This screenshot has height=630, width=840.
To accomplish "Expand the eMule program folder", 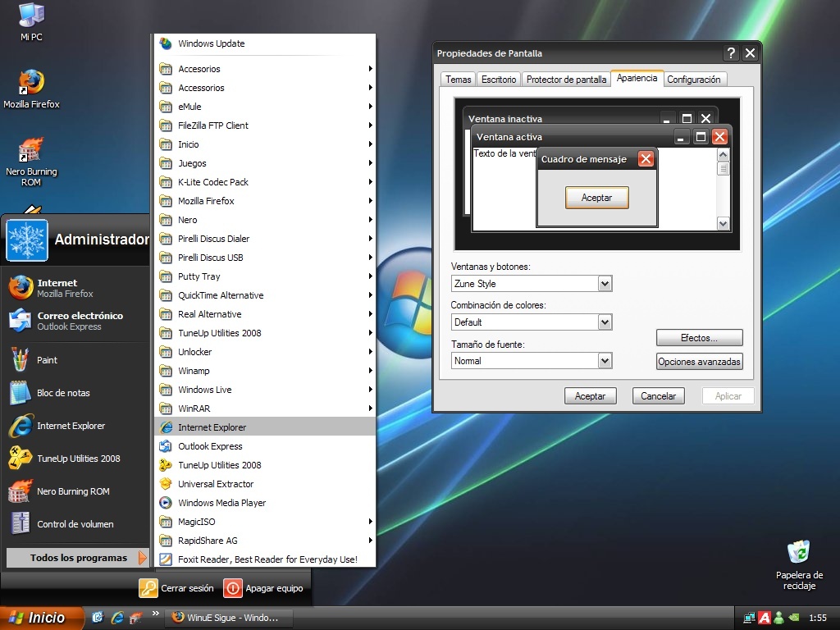I will (265, 107).
